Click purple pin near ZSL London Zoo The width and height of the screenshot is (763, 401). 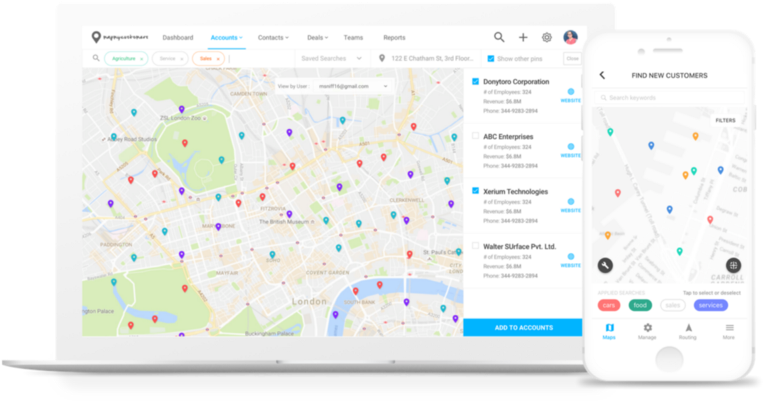(182, 109)
